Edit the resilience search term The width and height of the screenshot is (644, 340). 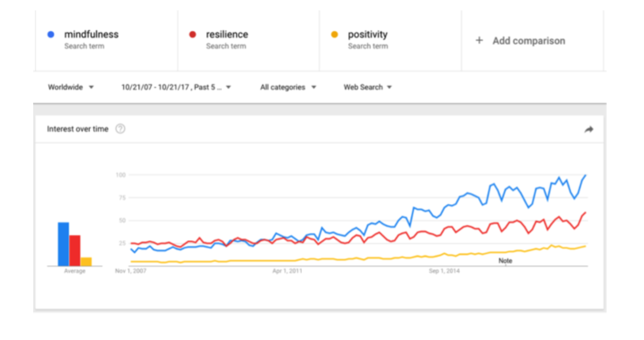click(x=227, y=34)
